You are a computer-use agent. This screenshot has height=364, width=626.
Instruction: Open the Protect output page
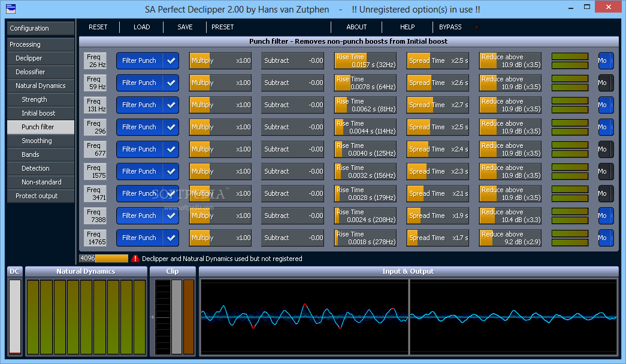(x=41, y=196)
